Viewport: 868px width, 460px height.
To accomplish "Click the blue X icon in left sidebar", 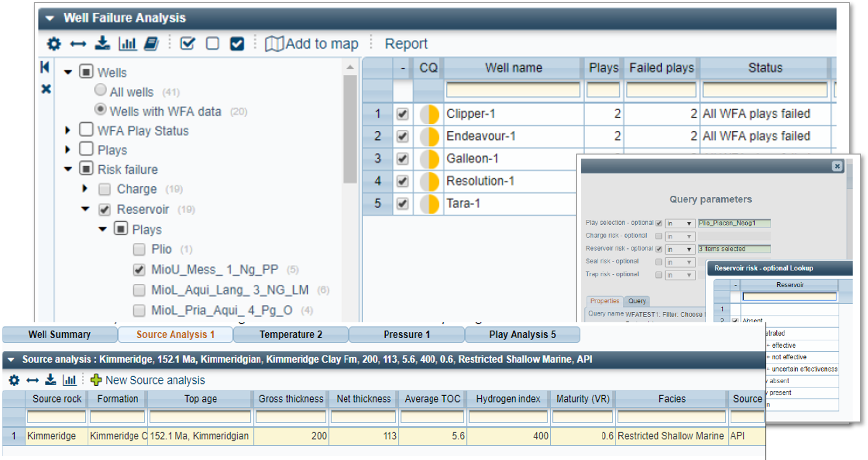I will pos(46,89).
